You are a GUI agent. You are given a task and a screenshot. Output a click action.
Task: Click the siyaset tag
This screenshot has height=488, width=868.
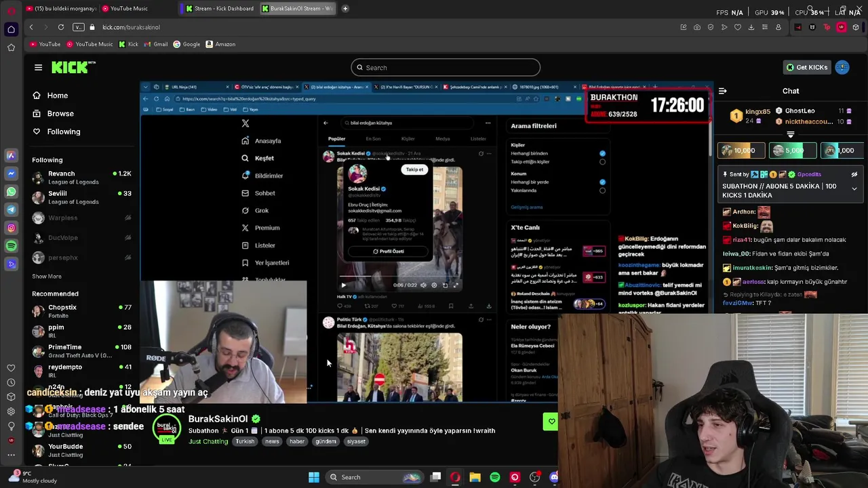point(356,442)
